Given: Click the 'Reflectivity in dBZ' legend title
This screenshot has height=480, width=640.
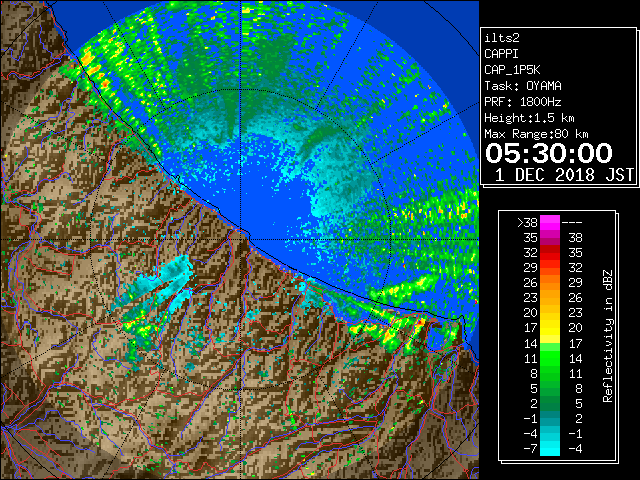Looking at the screenshot, I should (x=608, y=336).
